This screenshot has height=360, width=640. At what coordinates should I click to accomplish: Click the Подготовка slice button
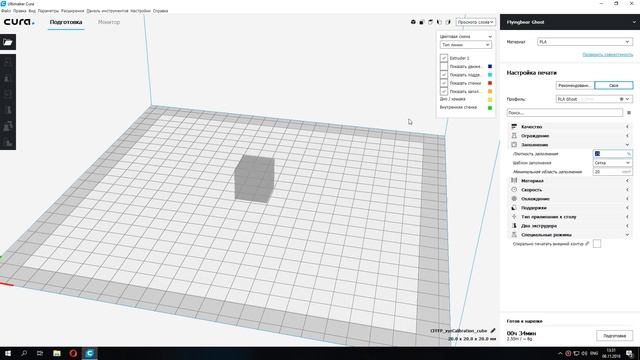[614, 336]
